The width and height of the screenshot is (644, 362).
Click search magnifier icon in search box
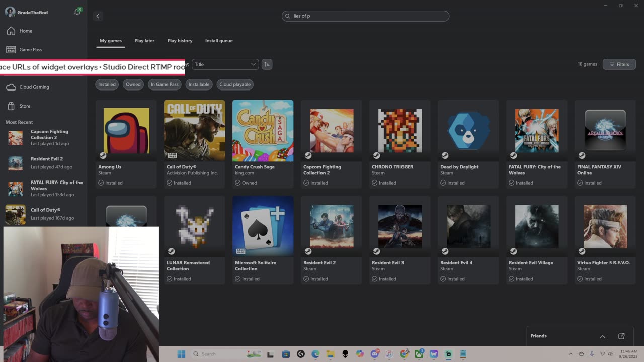click(x=288, y=16)
